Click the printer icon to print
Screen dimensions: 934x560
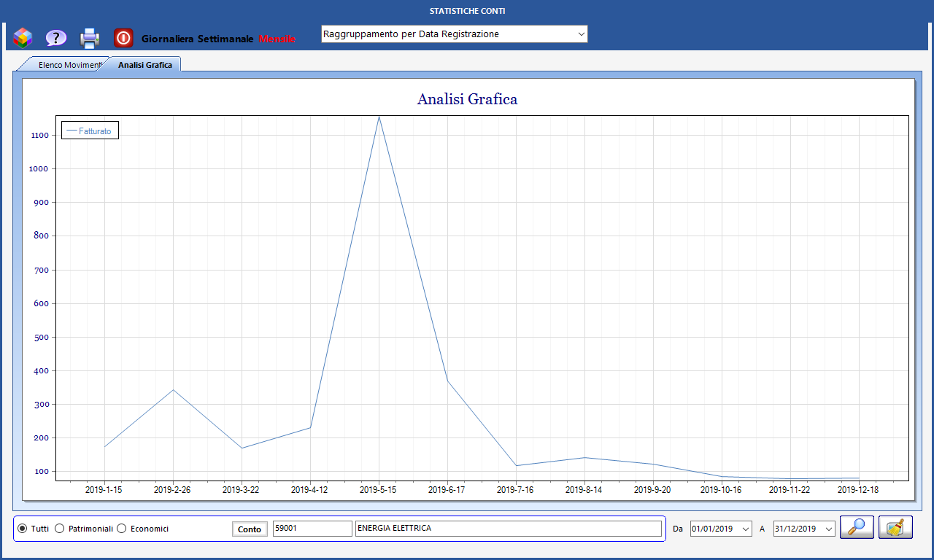(90, 37)
